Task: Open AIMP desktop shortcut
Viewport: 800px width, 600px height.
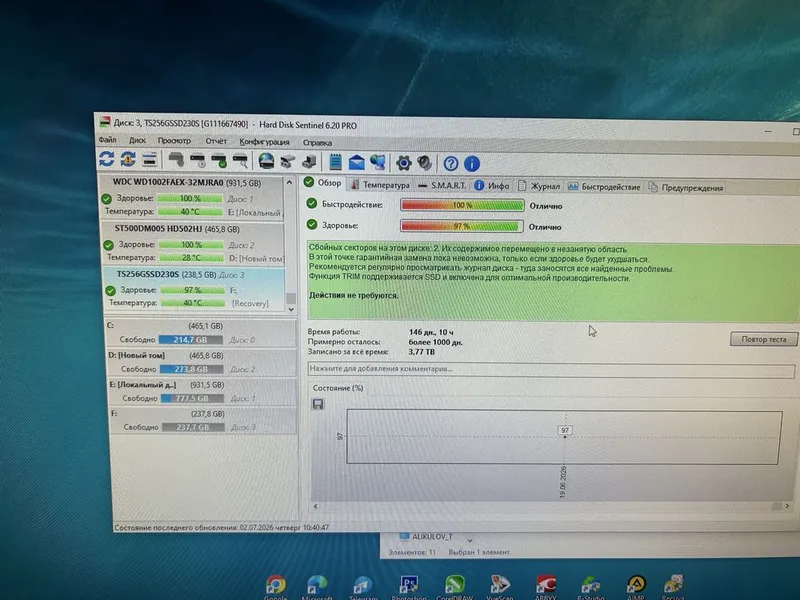Action: (636, 585)
